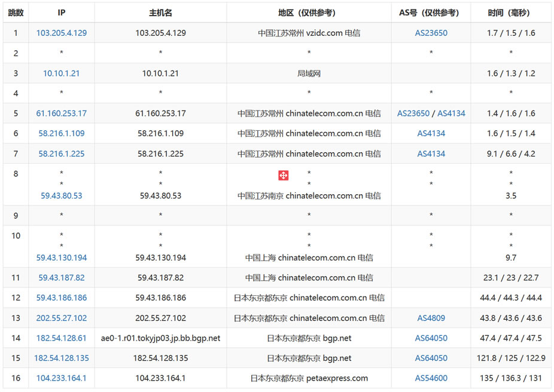Select time value 9.1 / 6.6 / 4.2
The width and height of the screenshot is (554, 392).
(511, 154)
